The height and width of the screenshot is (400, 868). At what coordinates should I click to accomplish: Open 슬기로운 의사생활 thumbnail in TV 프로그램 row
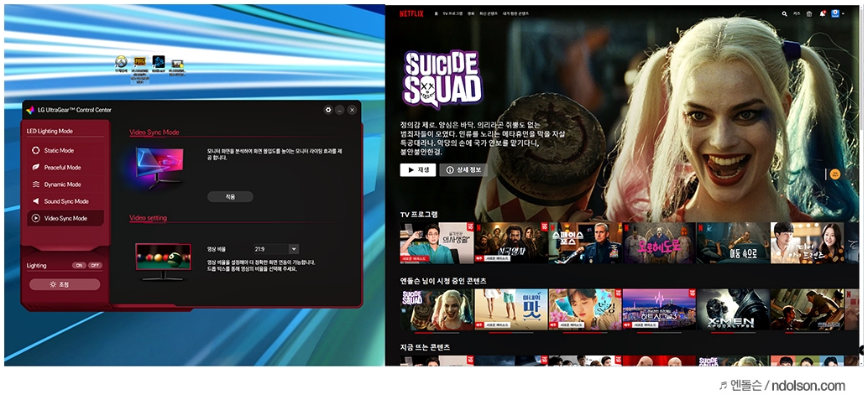(437, 243)
